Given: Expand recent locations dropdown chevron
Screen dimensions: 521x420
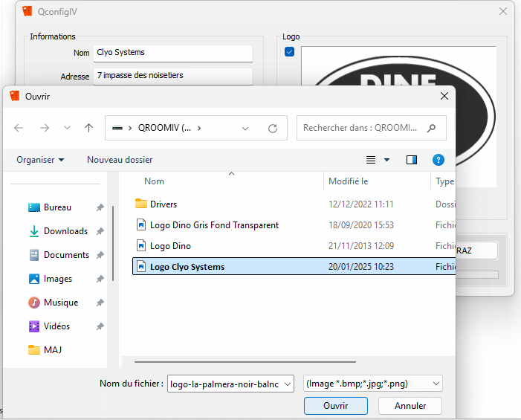Looking at the screenshot, I should [67, 128].
